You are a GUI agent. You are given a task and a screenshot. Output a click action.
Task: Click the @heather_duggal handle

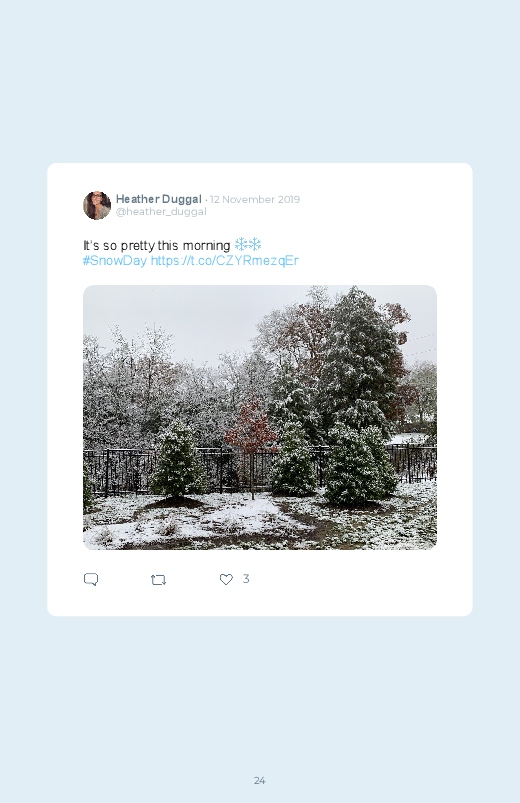[x=161, y=212]
